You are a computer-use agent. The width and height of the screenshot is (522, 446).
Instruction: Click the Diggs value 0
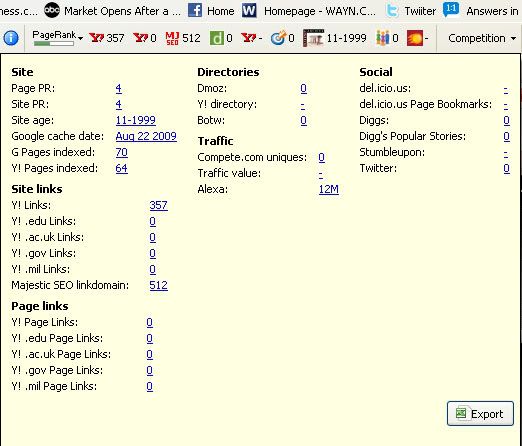click(507, 120)
